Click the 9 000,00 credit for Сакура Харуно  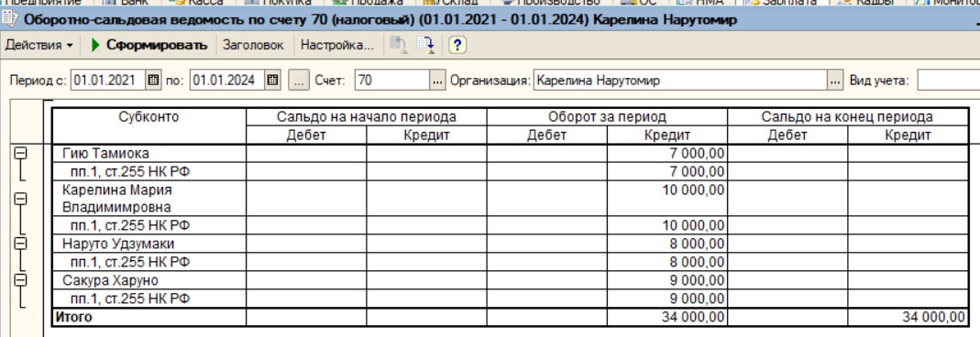[x=696, y=279]
